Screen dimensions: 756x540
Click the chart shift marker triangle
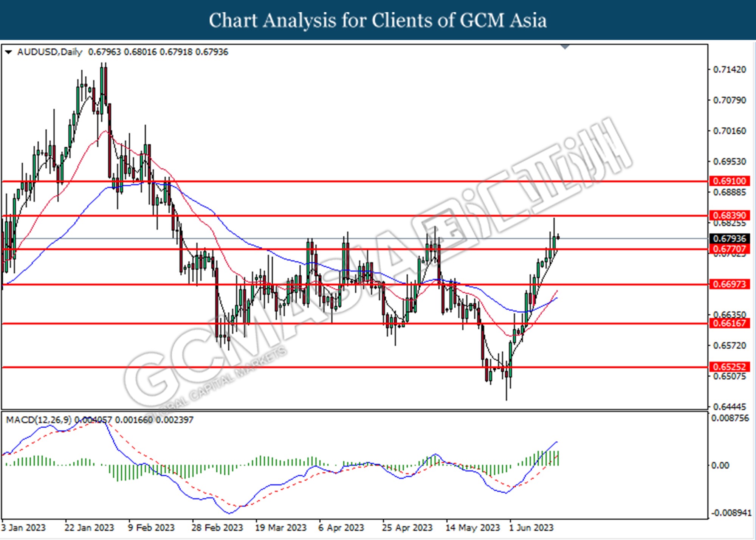point(565,47)
